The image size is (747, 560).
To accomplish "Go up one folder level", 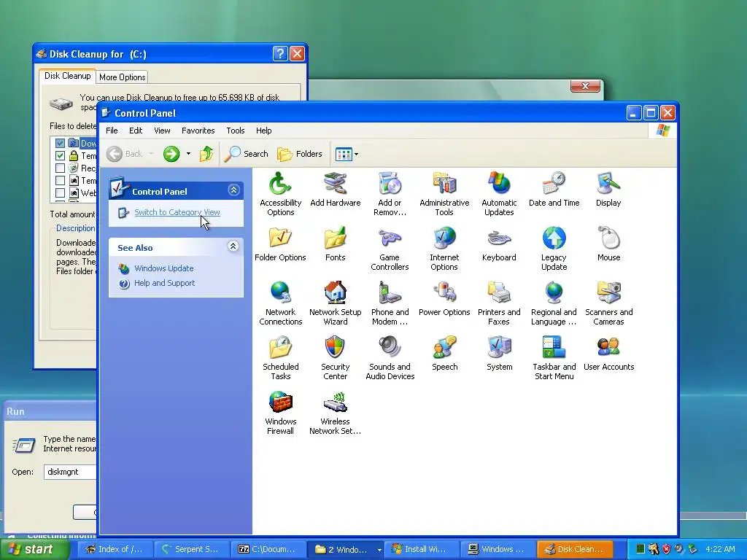I will [x=206, y=154].
